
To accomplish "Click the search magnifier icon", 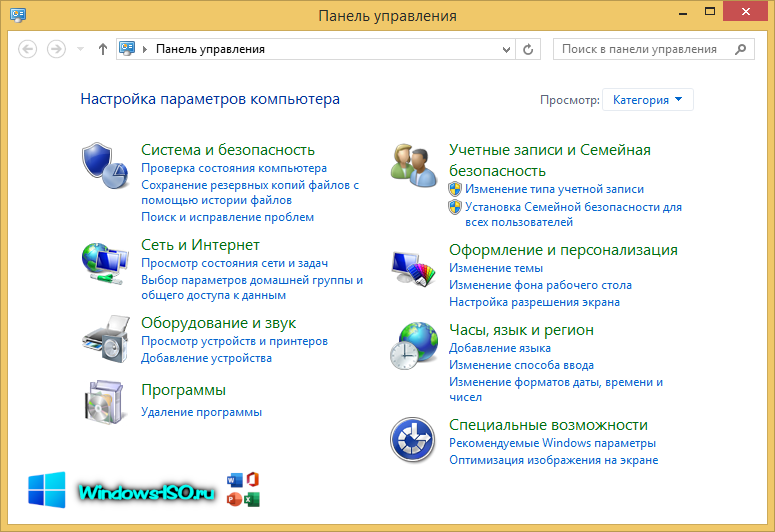I will point(740,49).
